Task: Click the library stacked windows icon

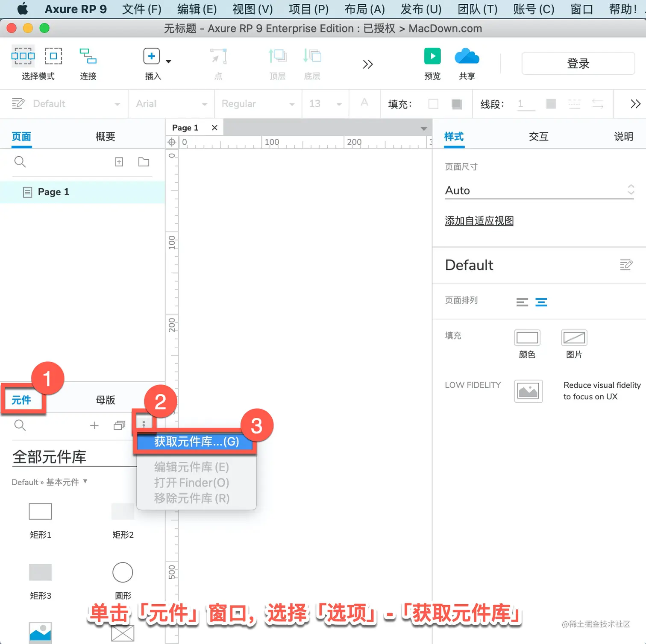Action: tap(119, 425)
